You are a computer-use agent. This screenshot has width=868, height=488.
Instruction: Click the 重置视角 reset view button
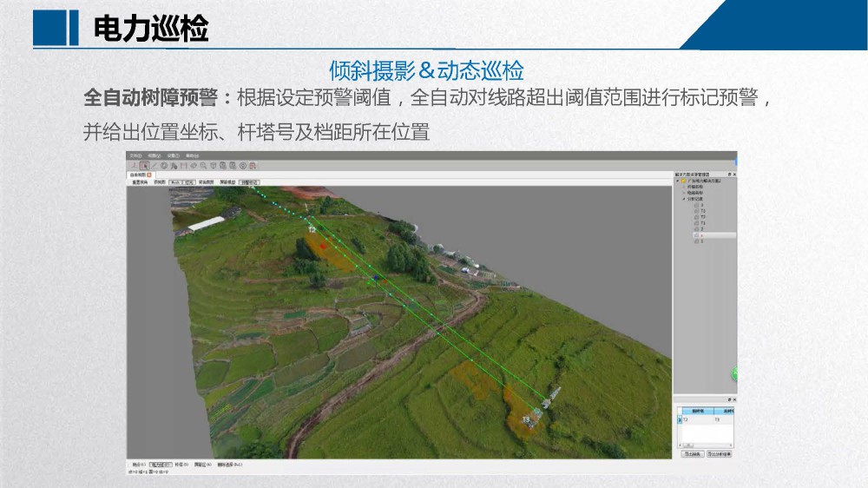pos(140,182)
